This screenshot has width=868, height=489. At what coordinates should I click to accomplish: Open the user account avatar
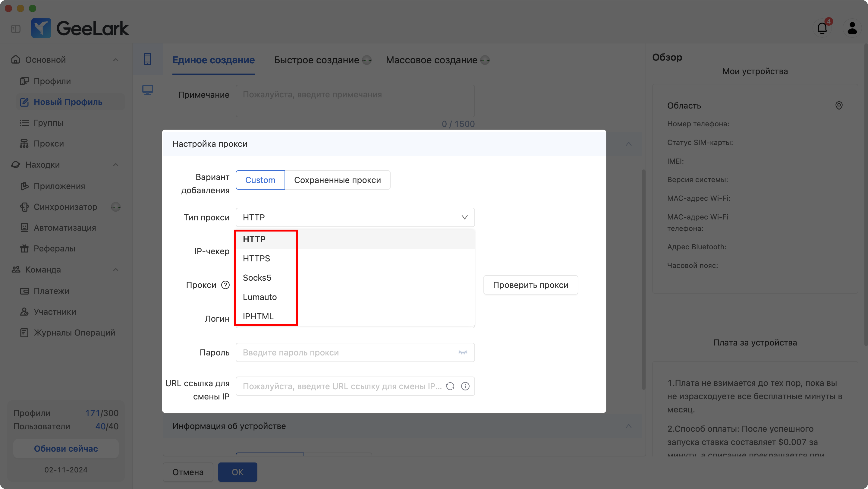click(852, 28)
